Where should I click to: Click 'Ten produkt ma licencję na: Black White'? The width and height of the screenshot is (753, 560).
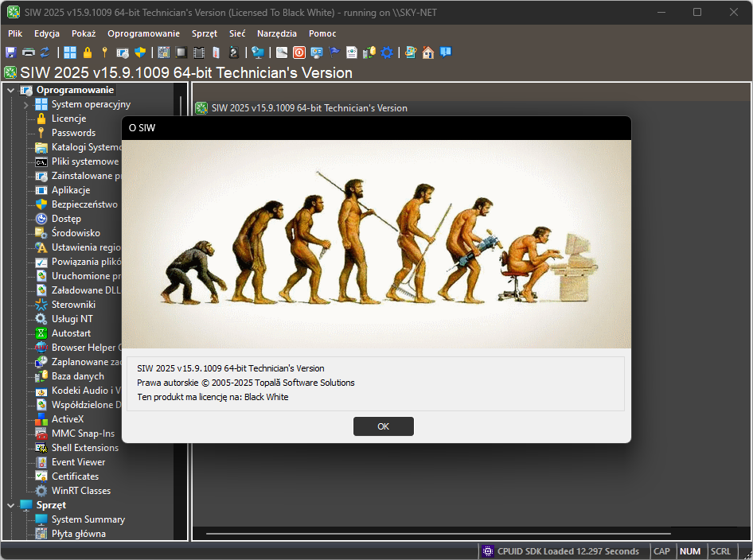point(213,397)
